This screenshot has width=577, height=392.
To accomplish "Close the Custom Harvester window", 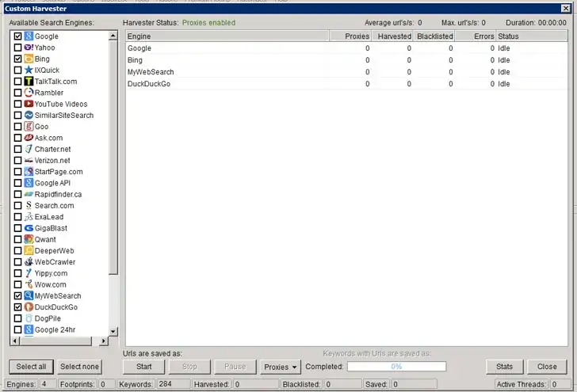I will (x=566, y=8).
